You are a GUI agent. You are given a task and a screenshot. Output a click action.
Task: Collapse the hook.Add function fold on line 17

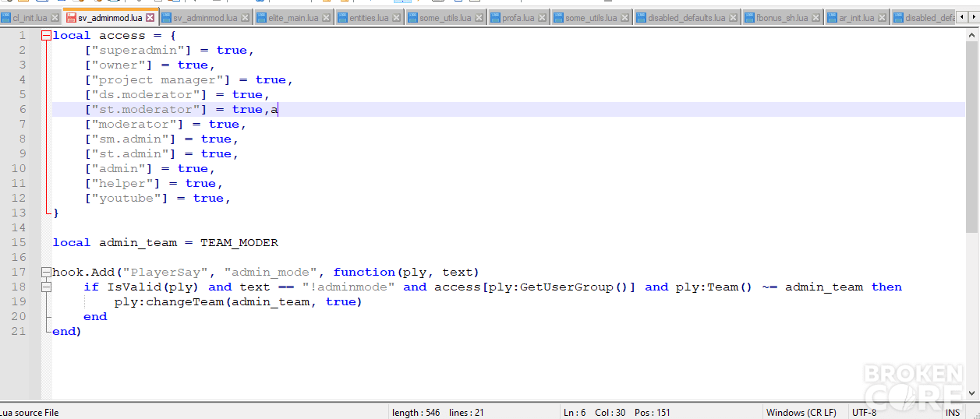click(46, 272)
